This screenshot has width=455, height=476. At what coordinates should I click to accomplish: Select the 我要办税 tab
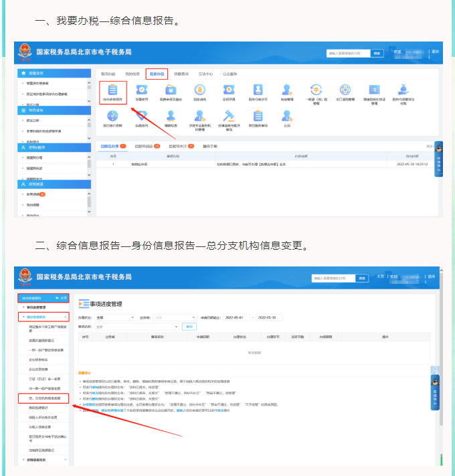pos(157,74)
